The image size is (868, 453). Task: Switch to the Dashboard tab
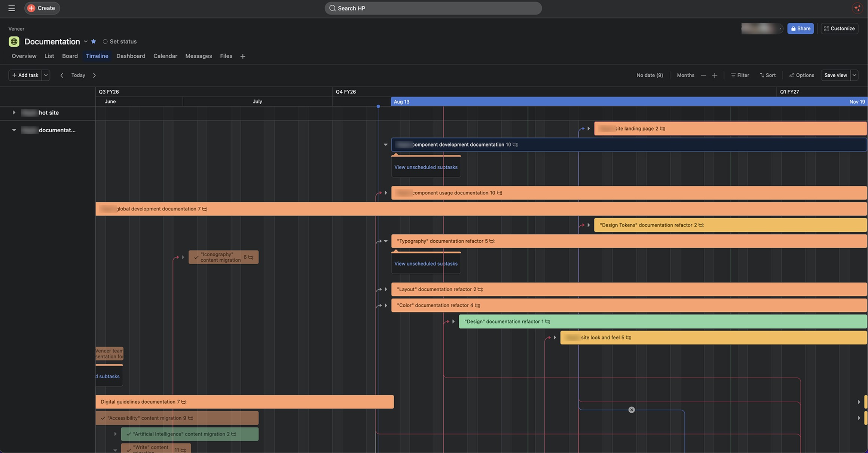(131, 56)
